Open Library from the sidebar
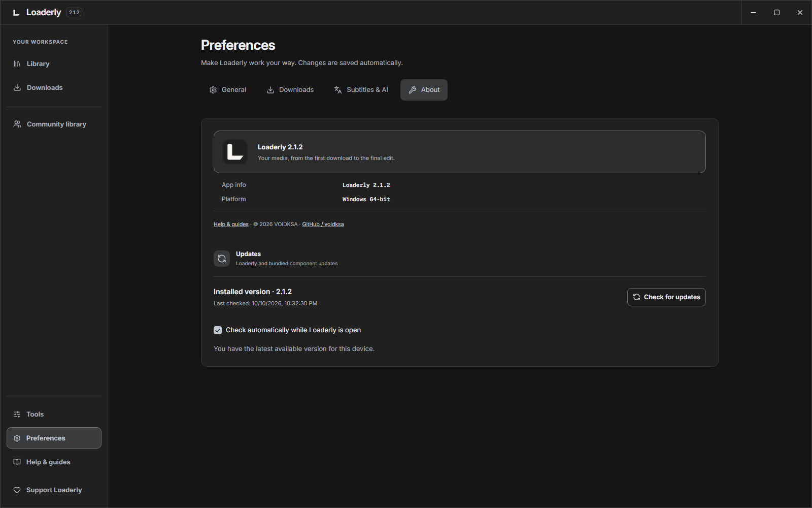The height and width of the screenshot is (508, 812). (x=54, y=64)
